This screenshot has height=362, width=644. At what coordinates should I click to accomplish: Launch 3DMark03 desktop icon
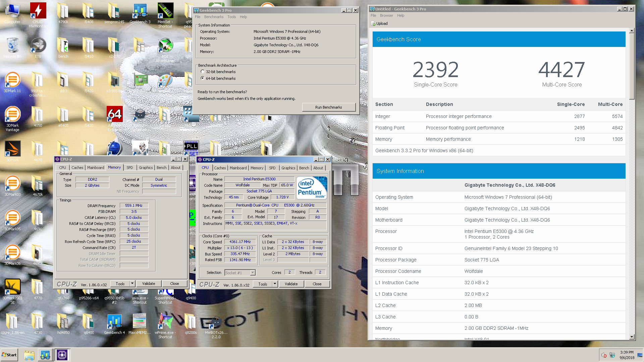click(x=12, y=186)
